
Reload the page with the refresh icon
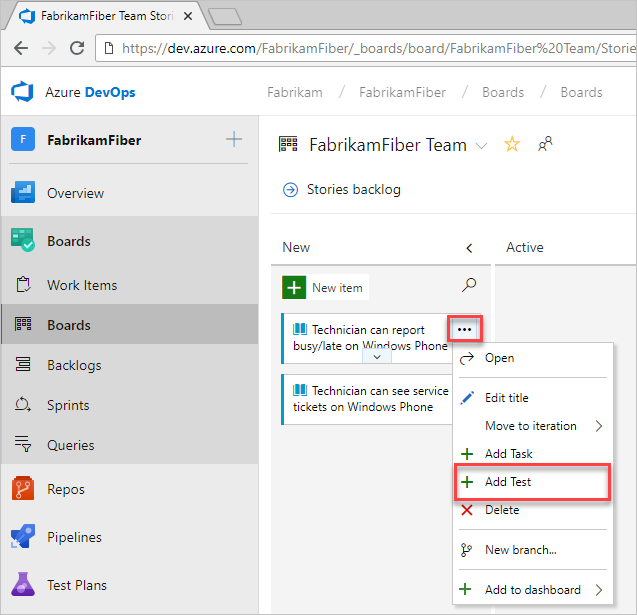tap(77, 48)
